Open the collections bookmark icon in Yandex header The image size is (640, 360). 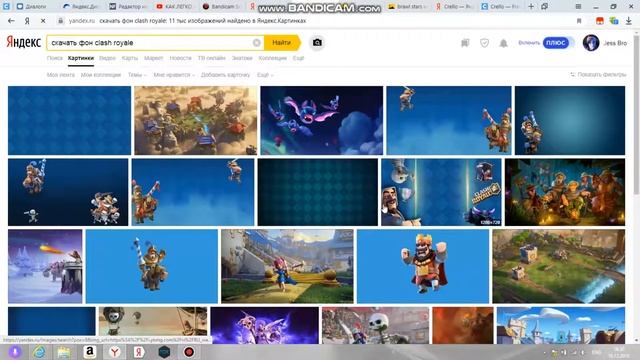tap(465, 43)
